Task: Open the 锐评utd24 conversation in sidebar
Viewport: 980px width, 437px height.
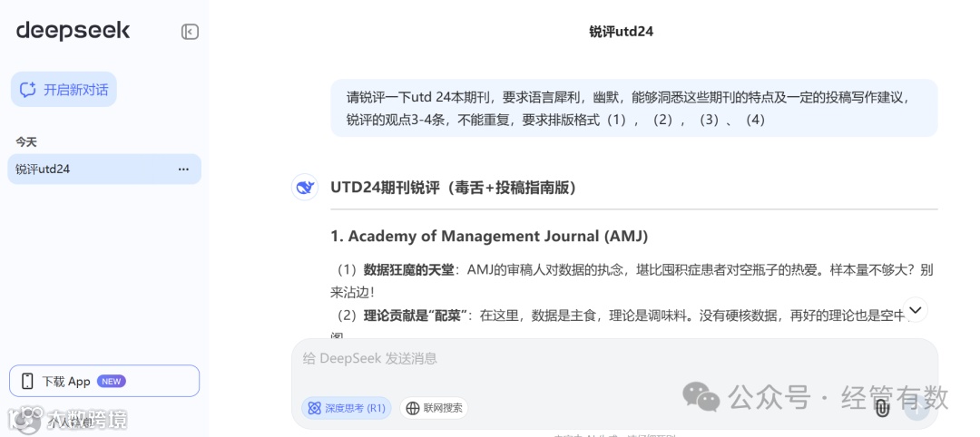Action: [103, 170]
